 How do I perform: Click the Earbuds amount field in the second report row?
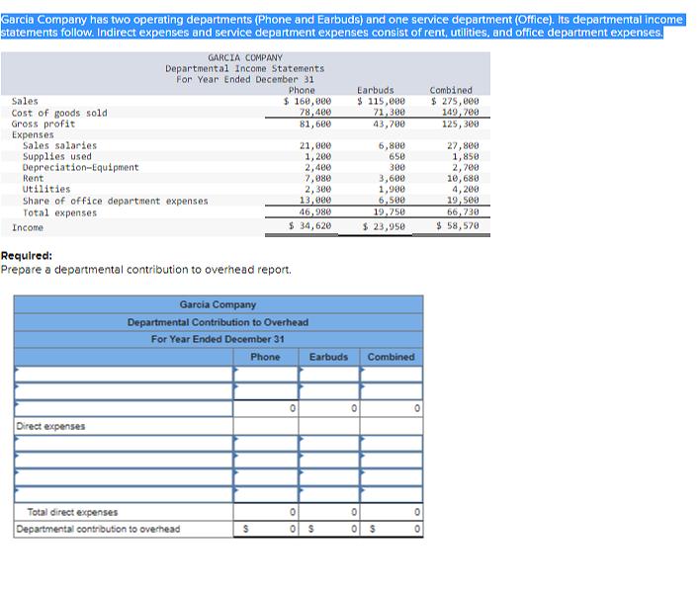coord(329,391)
